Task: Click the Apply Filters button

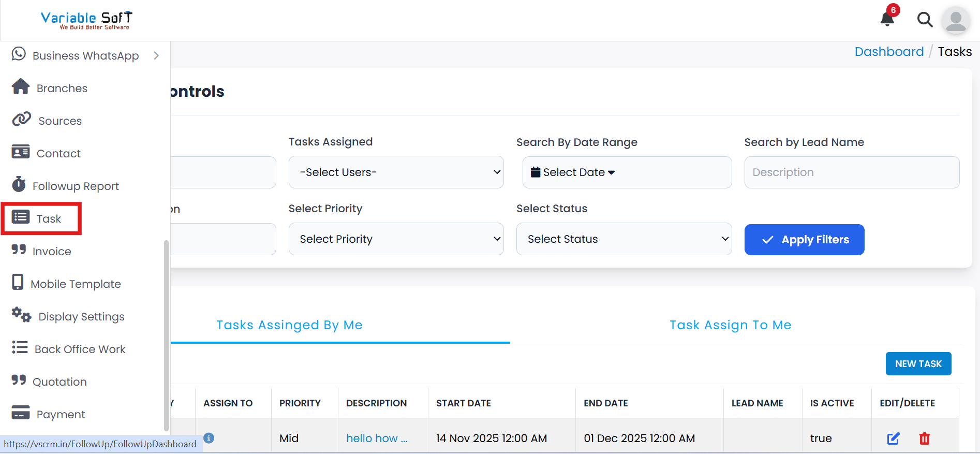Action: click(x=804, y=240)
